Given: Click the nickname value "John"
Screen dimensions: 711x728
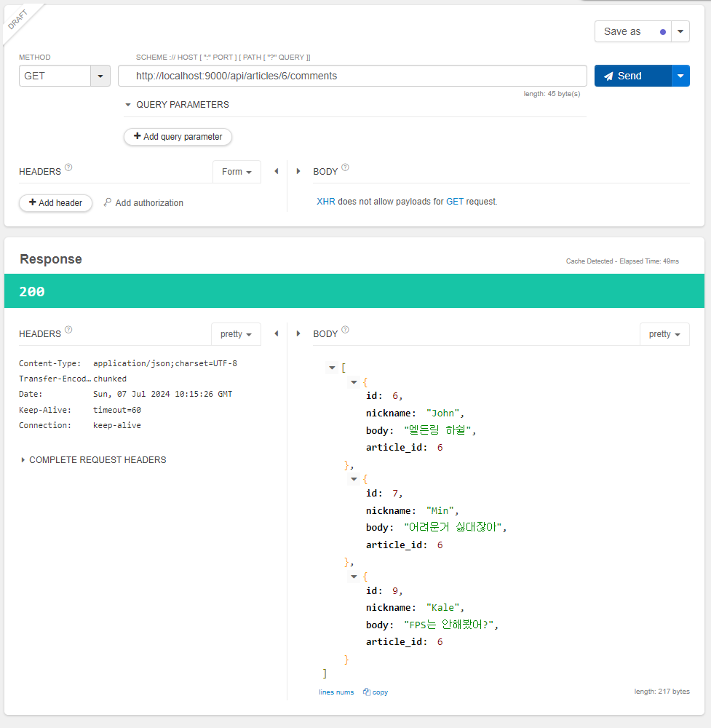Looking at the screenshot, I should click(x=442, y=414).
